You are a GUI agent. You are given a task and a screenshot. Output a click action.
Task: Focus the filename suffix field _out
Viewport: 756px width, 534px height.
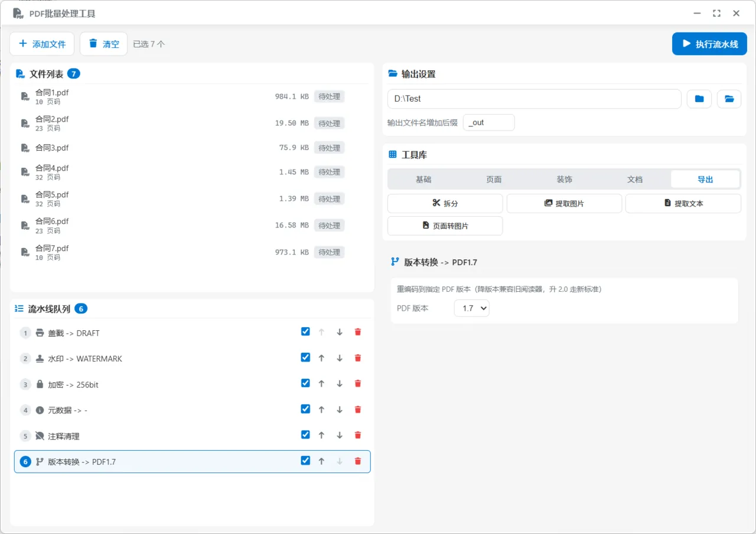(x=489, y=122)
